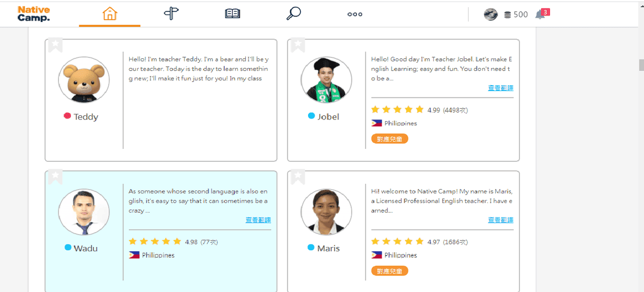Toggle bookmark star on Teddy's card

(55, 44)
